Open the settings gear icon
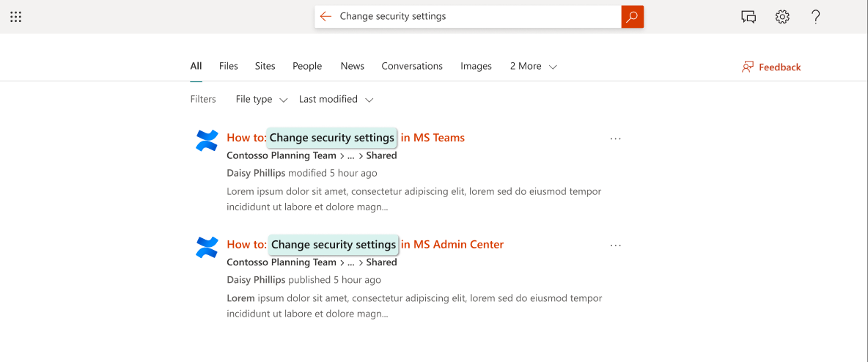The image size is (868, 362). coord(782,17)
